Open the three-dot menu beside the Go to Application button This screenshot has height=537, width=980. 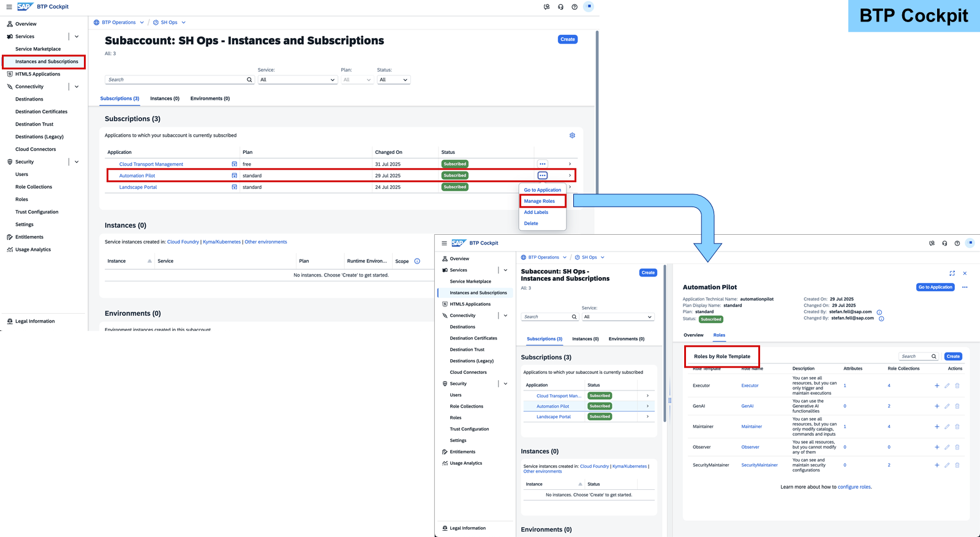pos(965,287)
